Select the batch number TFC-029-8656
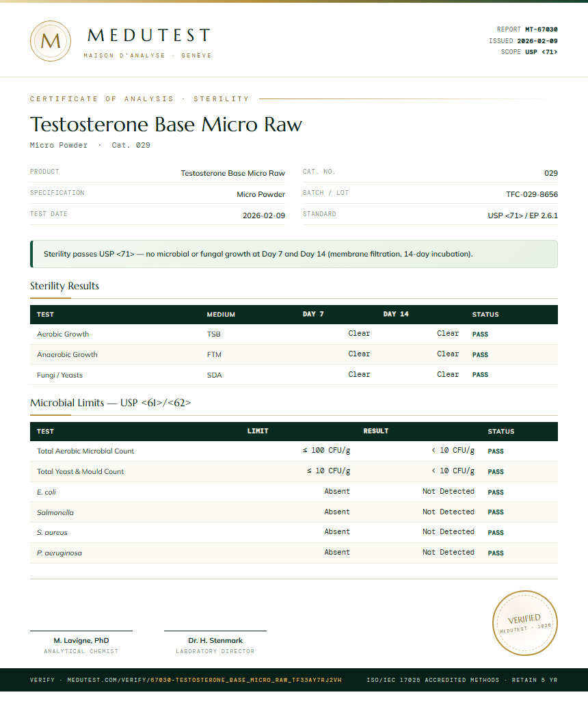 click(x=532, y=194)
